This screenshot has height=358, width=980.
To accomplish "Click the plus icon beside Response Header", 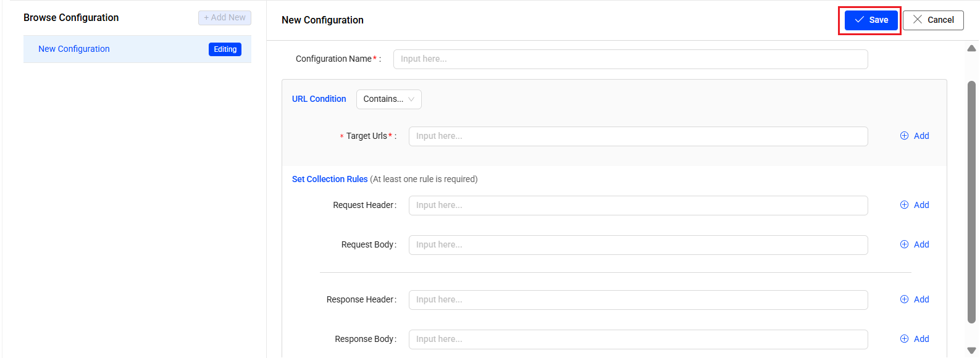I will [904, 299].
